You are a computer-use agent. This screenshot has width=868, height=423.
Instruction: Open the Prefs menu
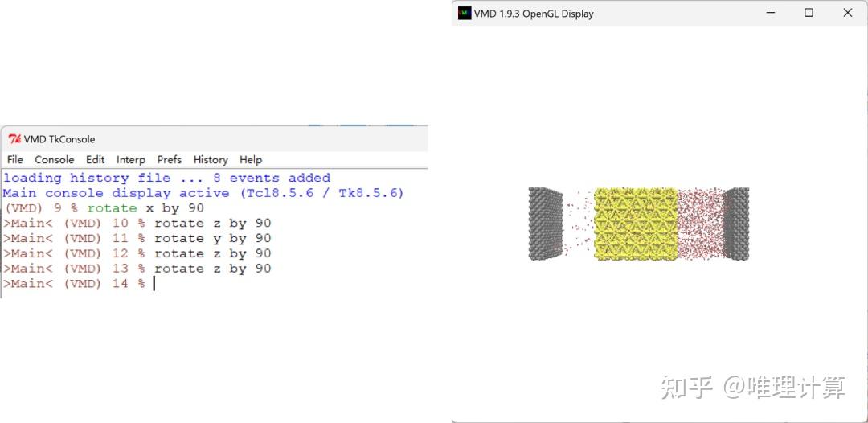[170, 159]
